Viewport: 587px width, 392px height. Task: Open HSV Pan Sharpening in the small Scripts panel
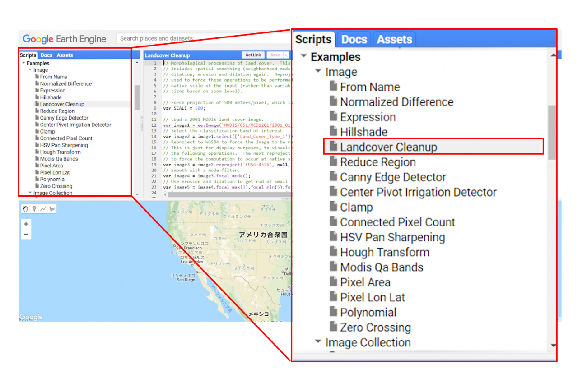point(64,145)
